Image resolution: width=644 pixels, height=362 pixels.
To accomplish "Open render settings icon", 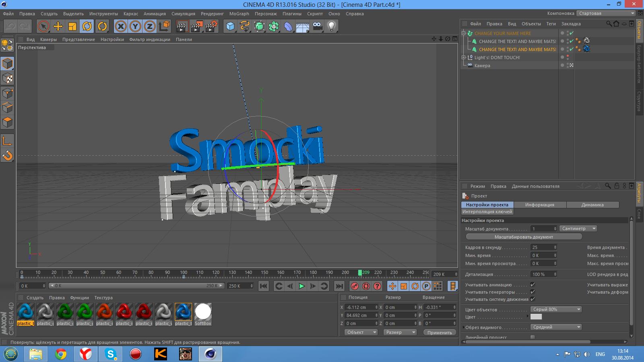I will (x=211, y=27).
